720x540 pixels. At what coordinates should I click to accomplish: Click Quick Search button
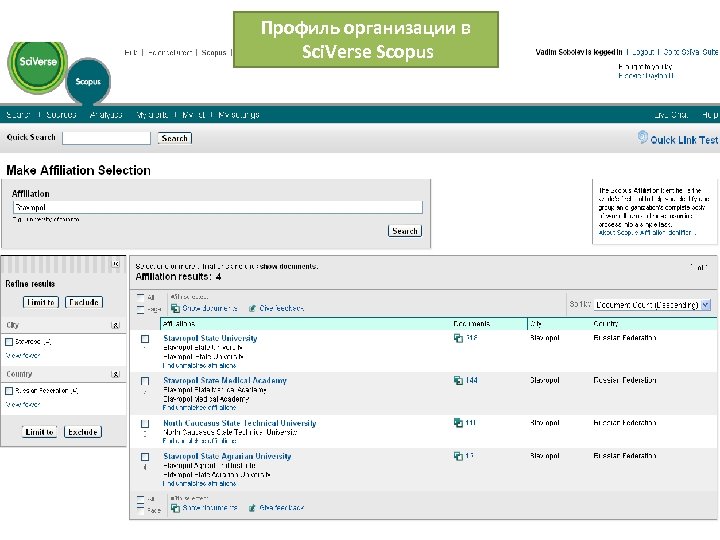tap(174, 138)
